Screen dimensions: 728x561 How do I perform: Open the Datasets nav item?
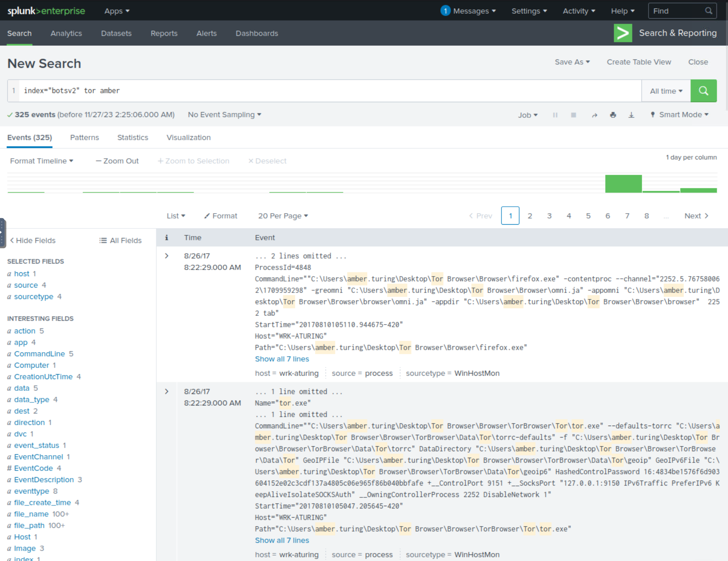pyautogui.click(x=116, y=33)
